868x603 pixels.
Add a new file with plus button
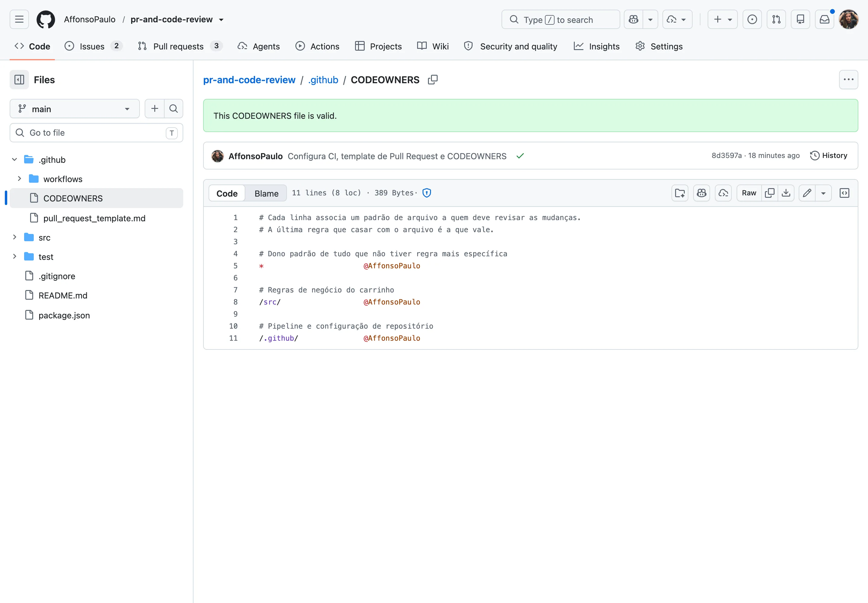155,109
